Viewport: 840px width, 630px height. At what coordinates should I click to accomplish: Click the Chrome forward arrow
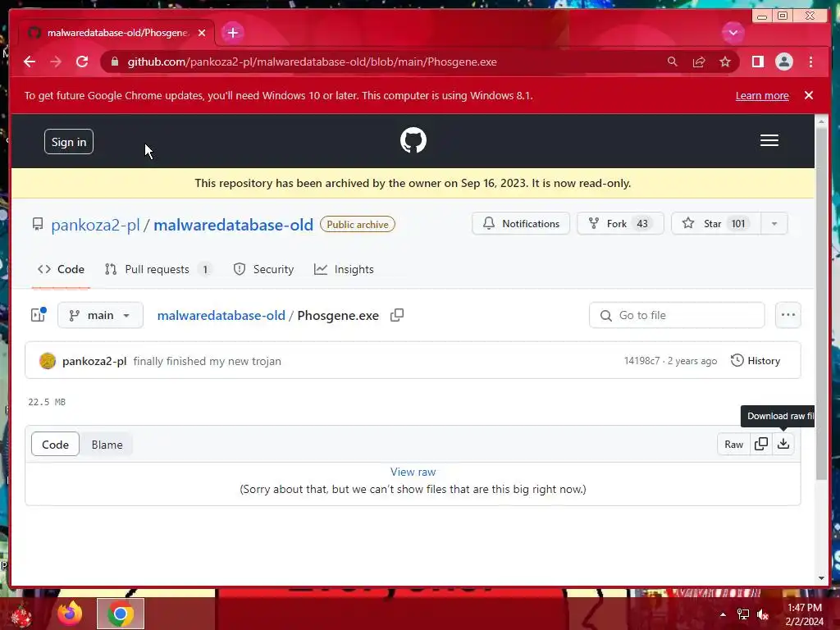(x=56, y=62)
